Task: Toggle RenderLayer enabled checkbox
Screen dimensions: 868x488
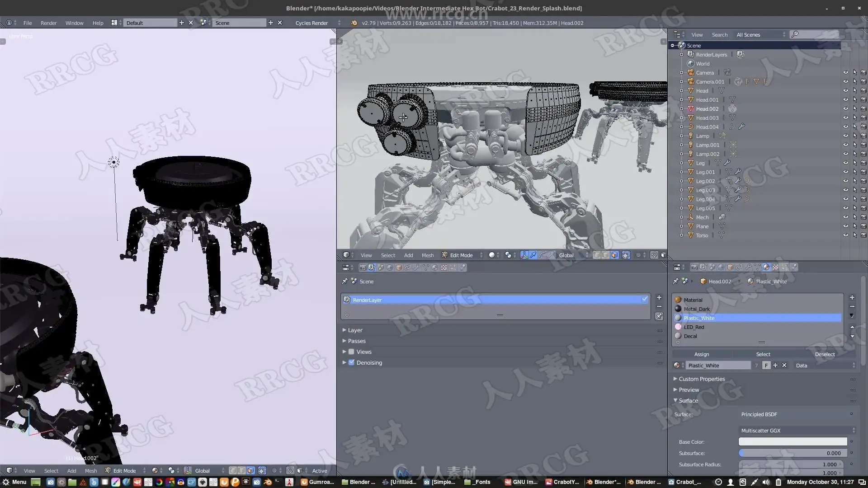Action: [644, 300]
